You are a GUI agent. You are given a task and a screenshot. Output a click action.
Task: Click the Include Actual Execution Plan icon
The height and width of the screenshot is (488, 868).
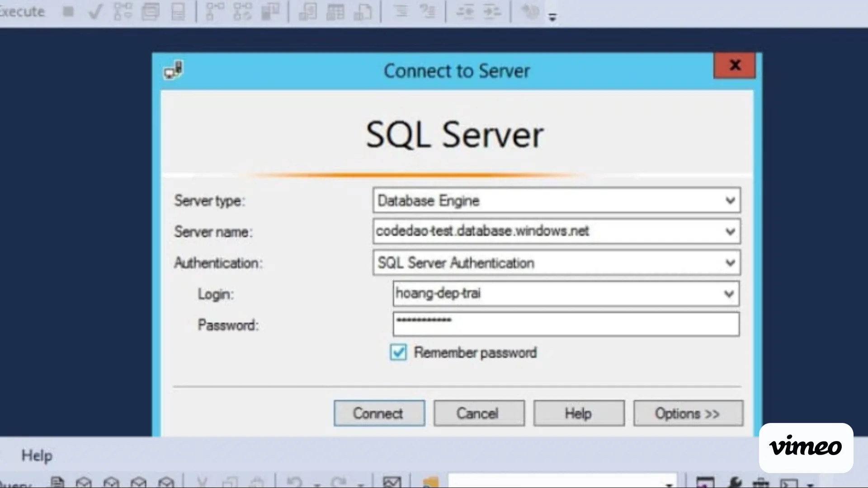pyautogui.click(x=215, y=12)
